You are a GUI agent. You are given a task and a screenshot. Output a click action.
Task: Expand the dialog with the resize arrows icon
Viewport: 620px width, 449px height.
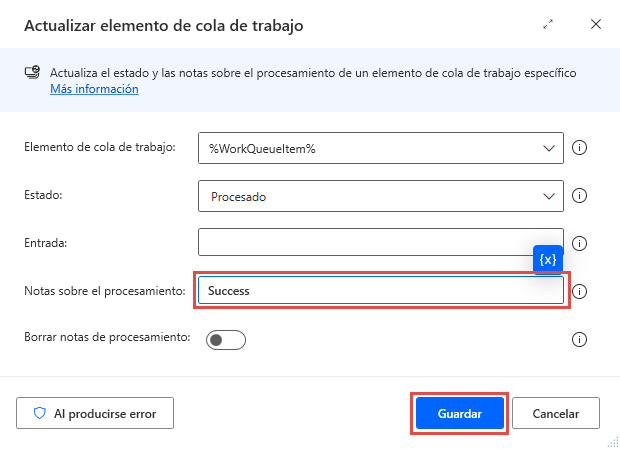(x=548, y=24)
